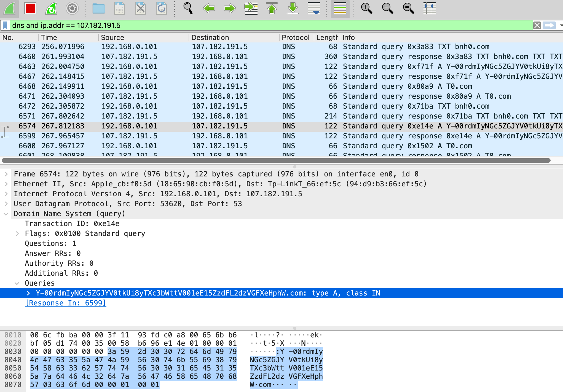Start capture with the shark fin icon
Image resolution: width=563 pixels, height=392 pixels.
click(10, 8)
